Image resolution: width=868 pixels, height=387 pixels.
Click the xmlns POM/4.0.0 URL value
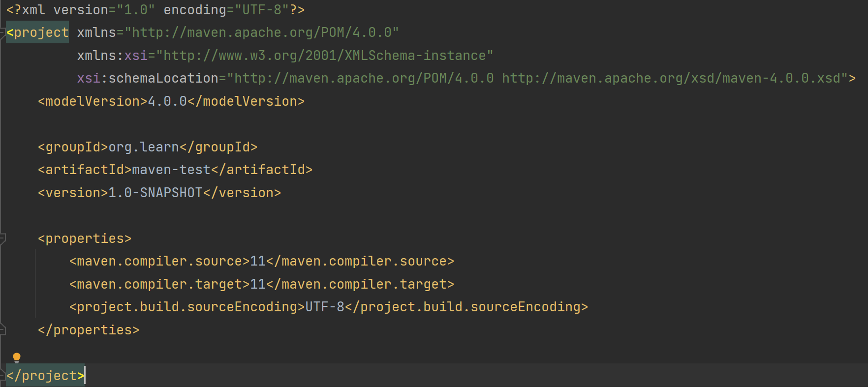262,32
